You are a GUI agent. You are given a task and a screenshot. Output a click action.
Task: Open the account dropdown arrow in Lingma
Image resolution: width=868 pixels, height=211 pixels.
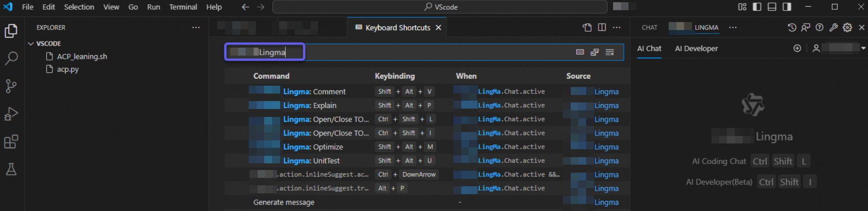coord(863,48)
